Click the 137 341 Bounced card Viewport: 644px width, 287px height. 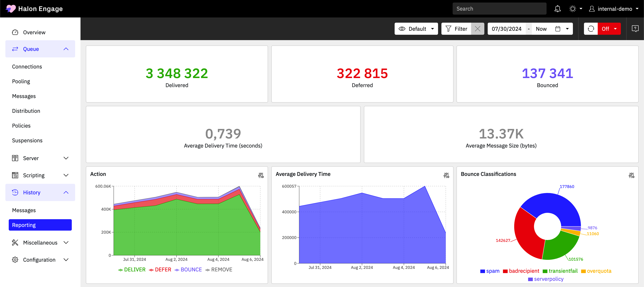click(548, 74)
